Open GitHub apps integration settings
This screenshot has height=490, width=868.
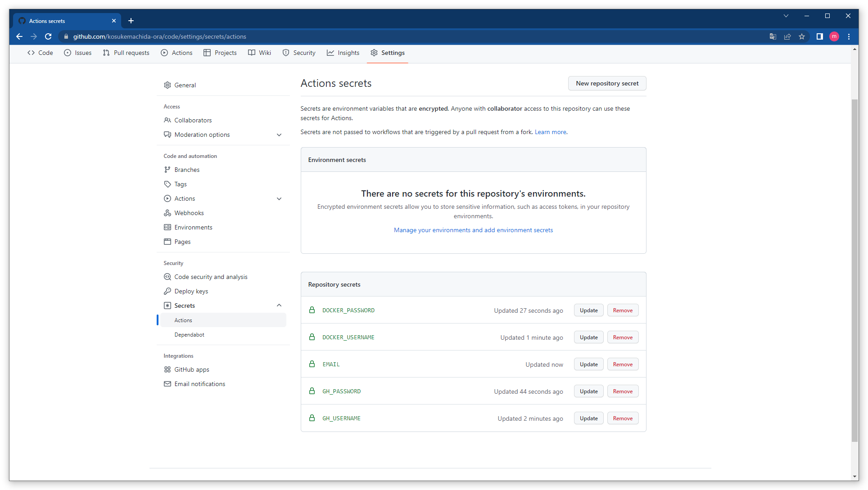191,369
